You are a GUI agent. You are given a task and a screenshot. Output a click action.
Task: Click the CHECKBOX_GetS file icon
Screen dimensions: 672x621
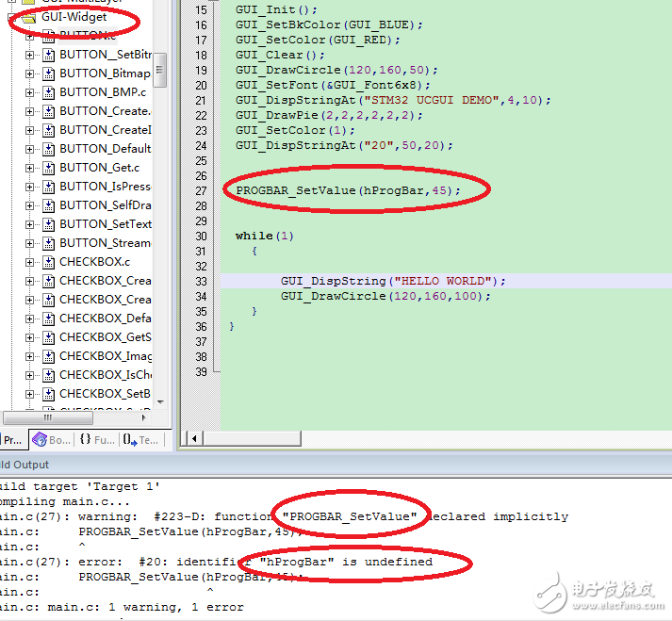48,337
